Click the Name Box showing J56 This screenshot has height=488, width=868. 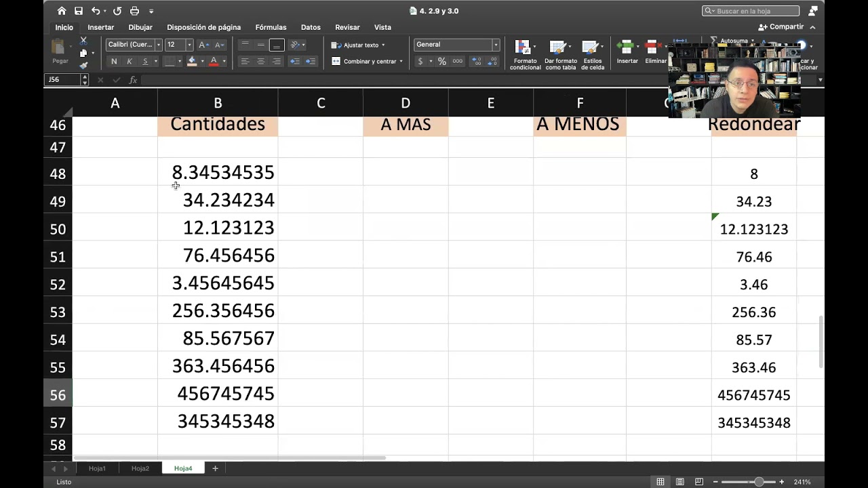pos(62,80)
